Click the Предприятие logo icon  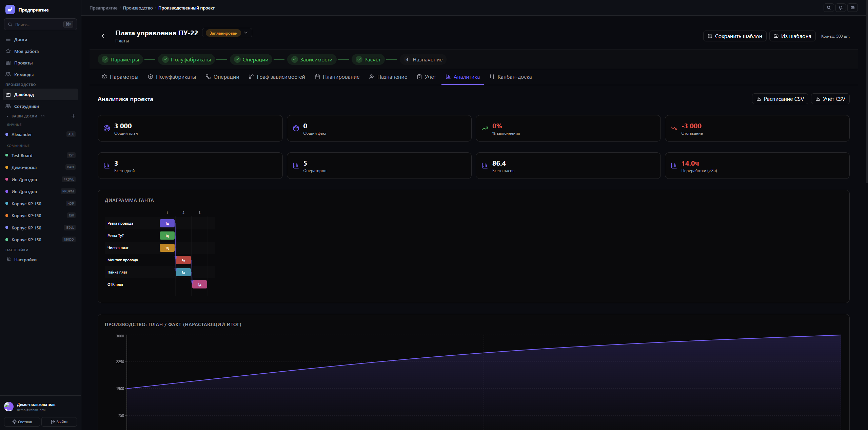tap(10, 10)
